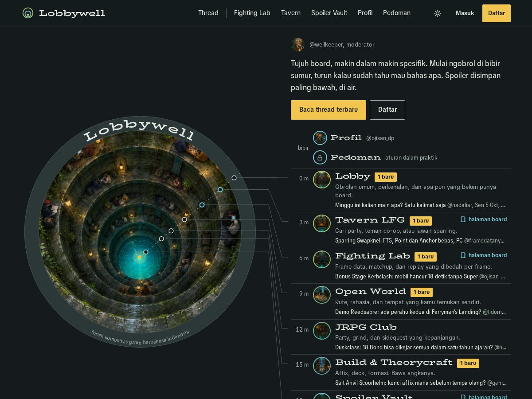
Task: Click the Tavern LFG board round icon
Action: pos(322,223)
